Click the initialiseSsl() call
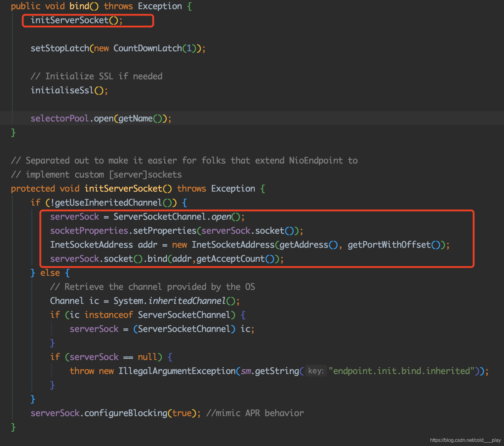 pos(69,90)
